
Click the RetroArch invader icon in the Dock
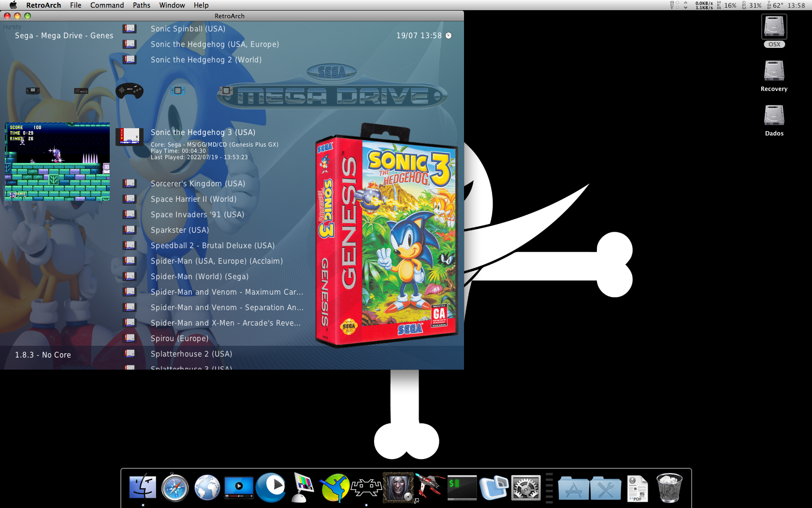366,487
